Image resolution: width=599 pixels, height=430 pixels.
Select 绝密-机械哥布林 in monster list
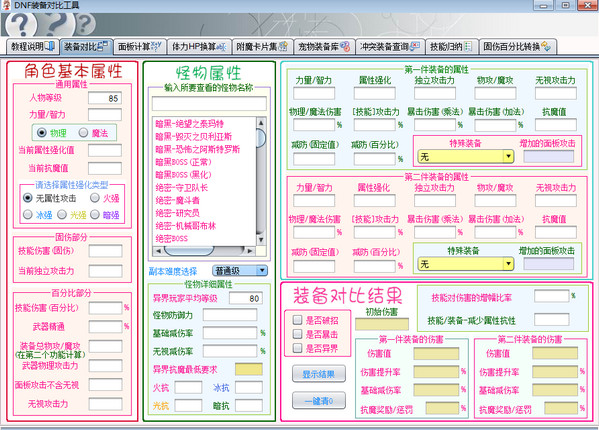coord(186,226)
